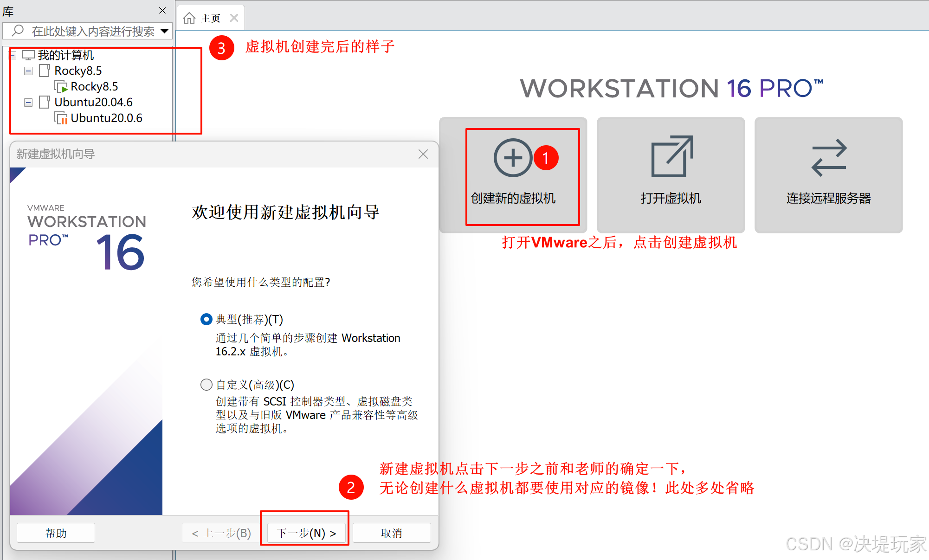
Task: Click the search magnifier icon in the library
Action: 18,31
